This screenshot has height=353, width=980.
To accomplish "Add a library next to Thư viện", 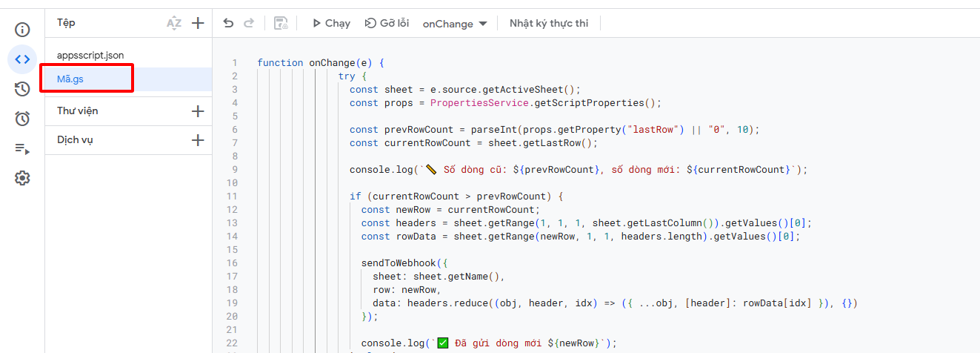I will [x=198, y=111].
